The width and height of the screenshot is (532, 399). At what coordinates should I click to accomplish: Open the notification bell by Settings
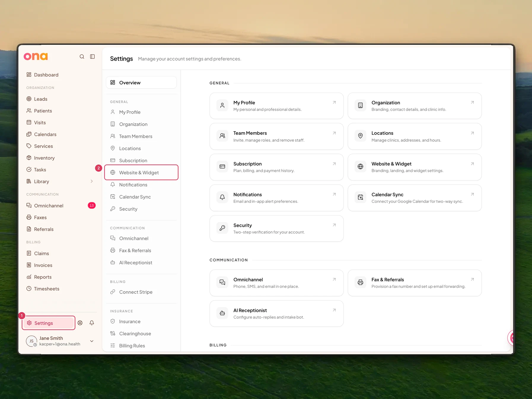coord(92,323)
